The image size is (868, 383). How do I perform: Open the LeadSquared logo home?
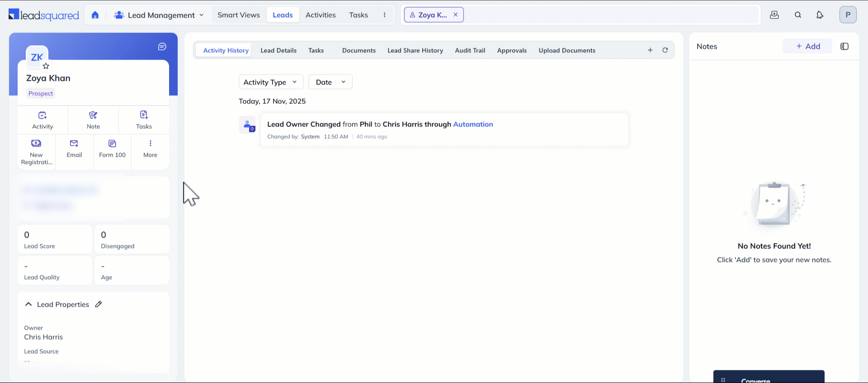[44, 15]
